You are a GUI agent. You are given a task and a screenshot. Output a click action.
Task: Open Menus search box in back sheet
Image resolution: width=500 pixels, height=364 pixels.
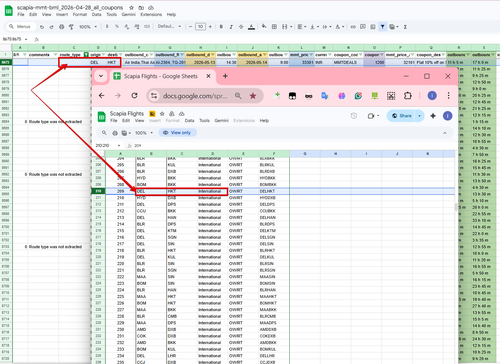pyautogui.click(x=20, y=27)
